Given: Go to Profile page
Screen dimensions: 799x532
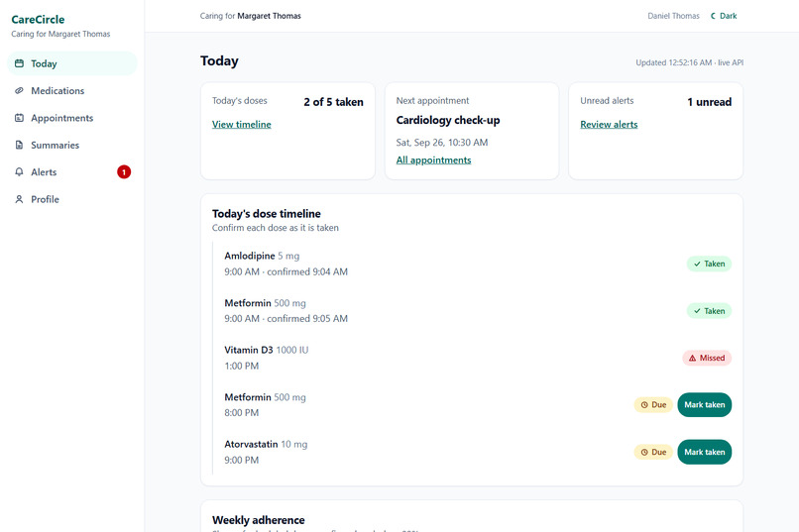Looking at the screenshot, I should 71,199.
